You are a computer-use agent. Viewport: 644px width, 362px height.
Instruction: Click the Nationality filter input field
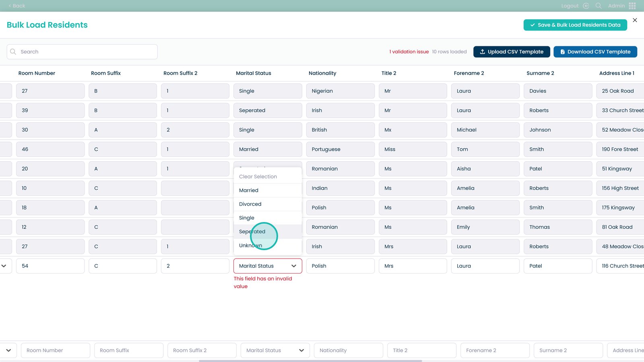348,350
